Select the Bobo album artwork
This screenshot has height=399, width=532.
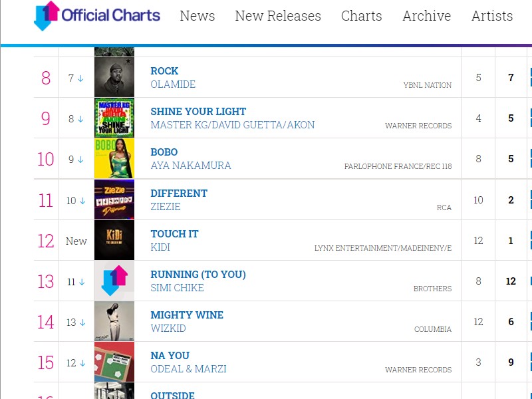point(114,158)
